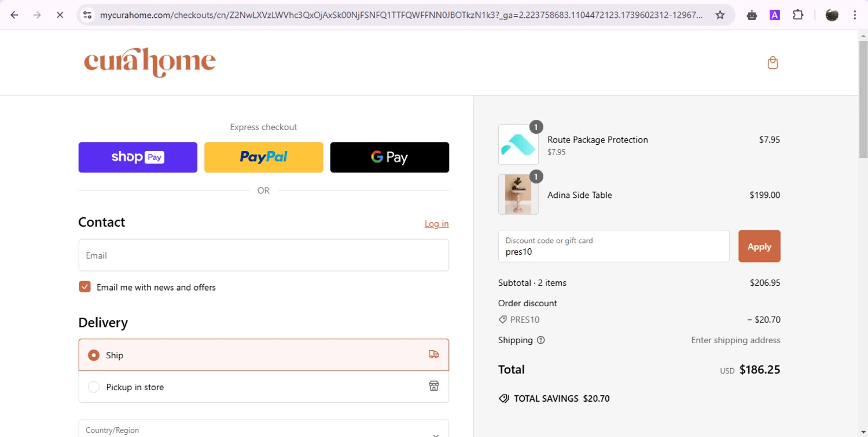Click the Delivery section heading
This screenshot has width=868, height=437.
tap(103, 322)
